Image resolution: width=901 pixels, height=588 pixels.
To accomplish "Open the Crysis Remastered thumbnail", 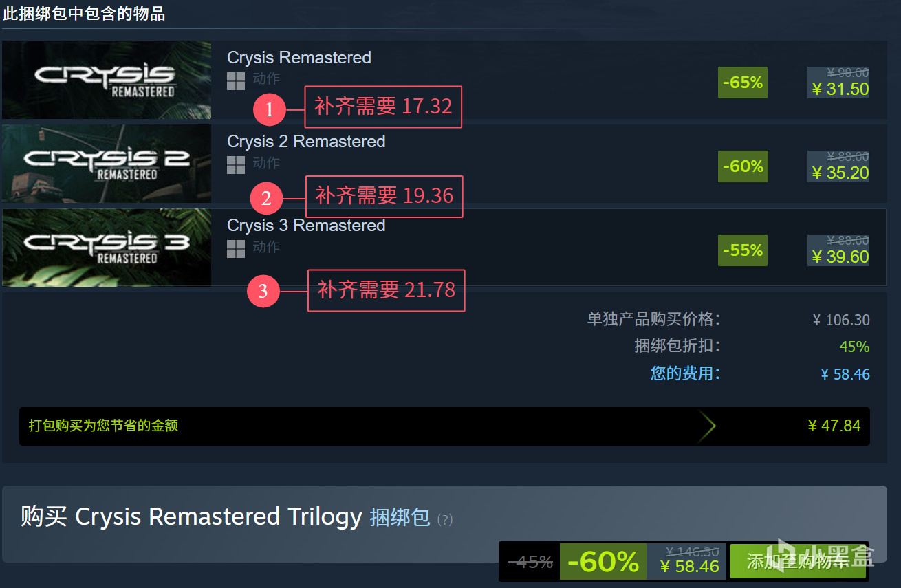I will [107, 80].
